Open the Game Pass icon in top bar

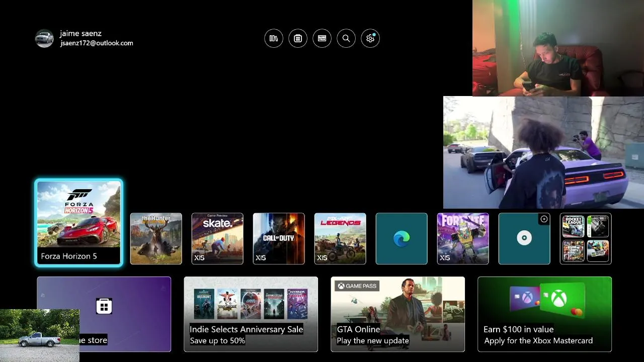(322, 38)
